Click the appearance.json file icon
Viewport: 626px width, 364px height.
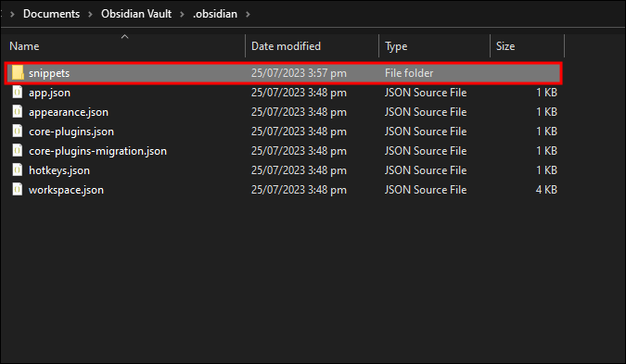coord(18,112)
